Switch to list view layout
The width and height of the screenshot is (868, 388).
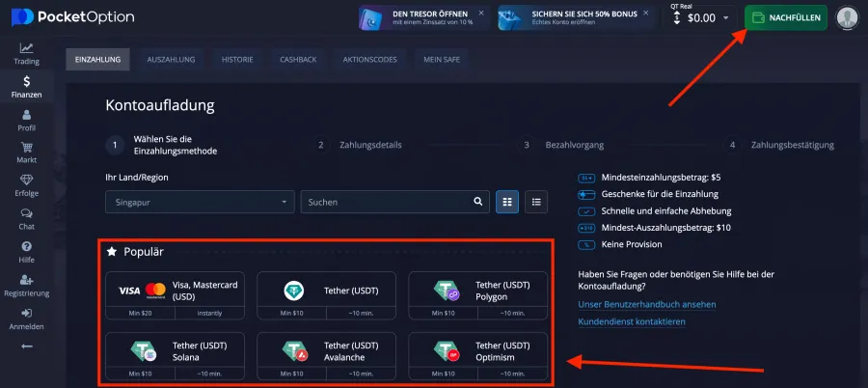click(534, 202)
